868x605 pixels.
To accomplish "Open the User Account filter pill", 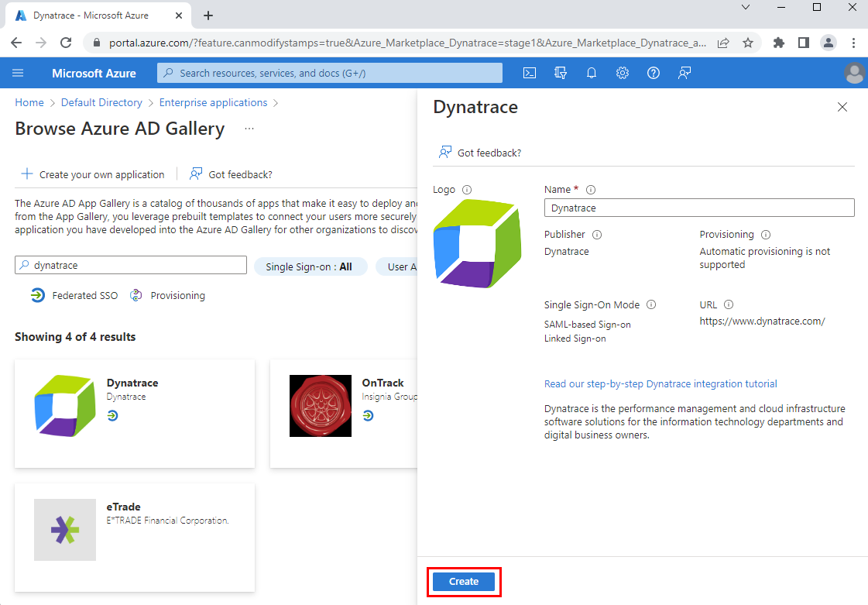I will [397, 266].
